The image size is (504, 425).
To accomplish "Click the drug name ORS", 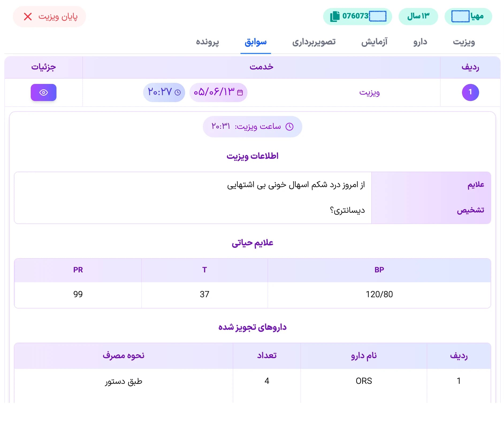I will pos(364,381).
